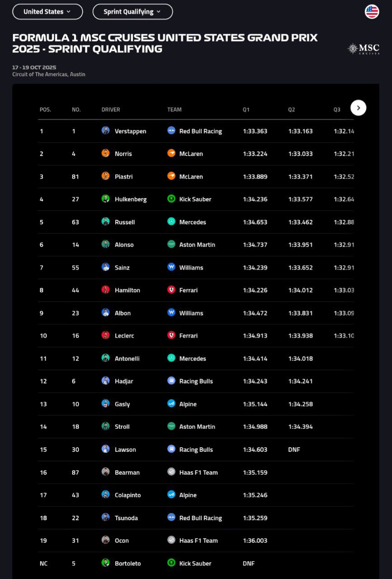Click the Alpine logo beside Gasly
The width and height of the screenshot is (392, 579).
[x=171, y=404]
